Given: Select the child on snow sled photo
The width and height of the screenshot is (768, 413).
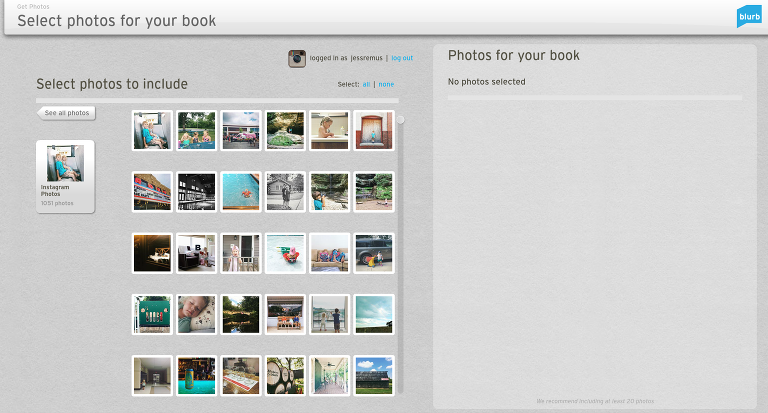Looking at the screenshot, I should pyautogui.click(x=285, y=253).
